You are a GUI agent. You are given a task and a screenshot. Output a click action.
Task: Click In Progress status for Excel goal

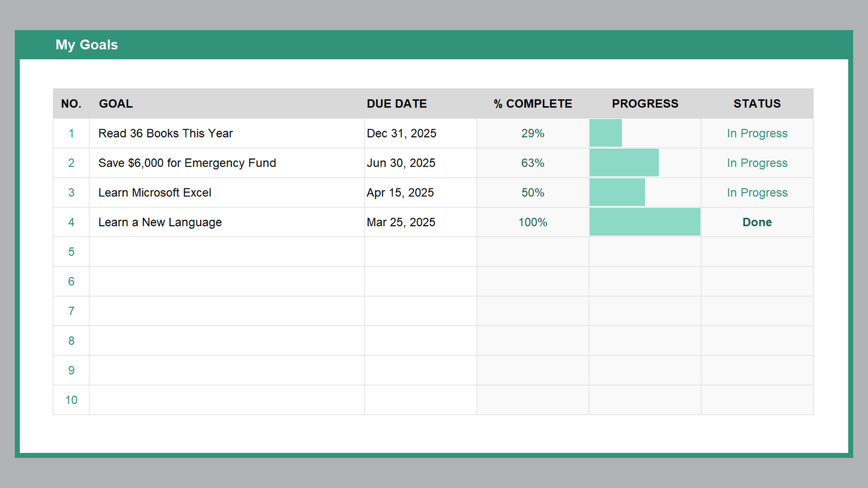[x=757, y=193]
